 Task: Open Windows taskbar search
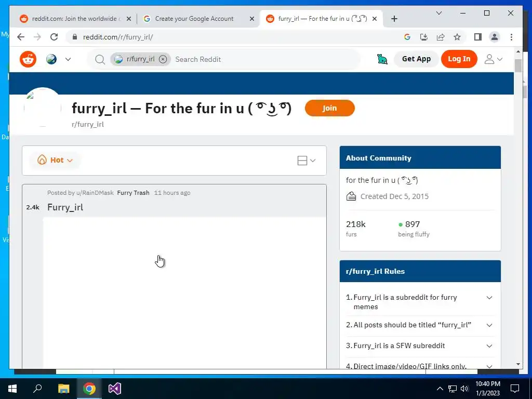point(37,389)
